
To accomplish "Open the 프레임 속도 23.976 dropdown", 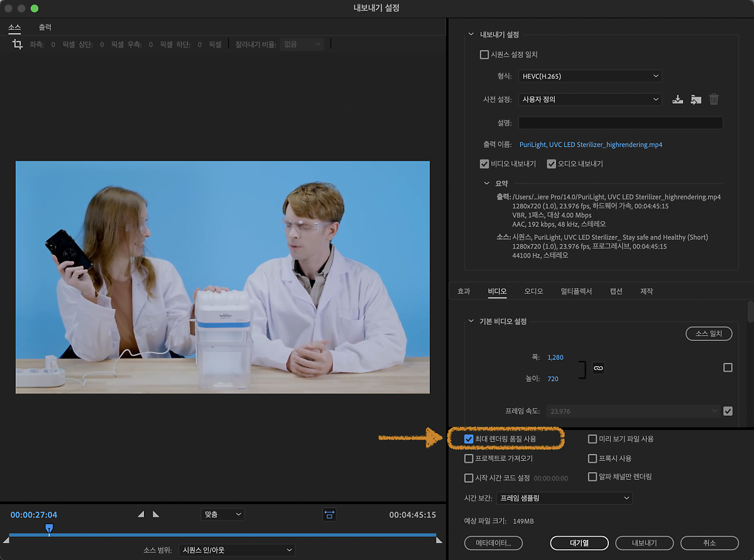I will 634,411.
